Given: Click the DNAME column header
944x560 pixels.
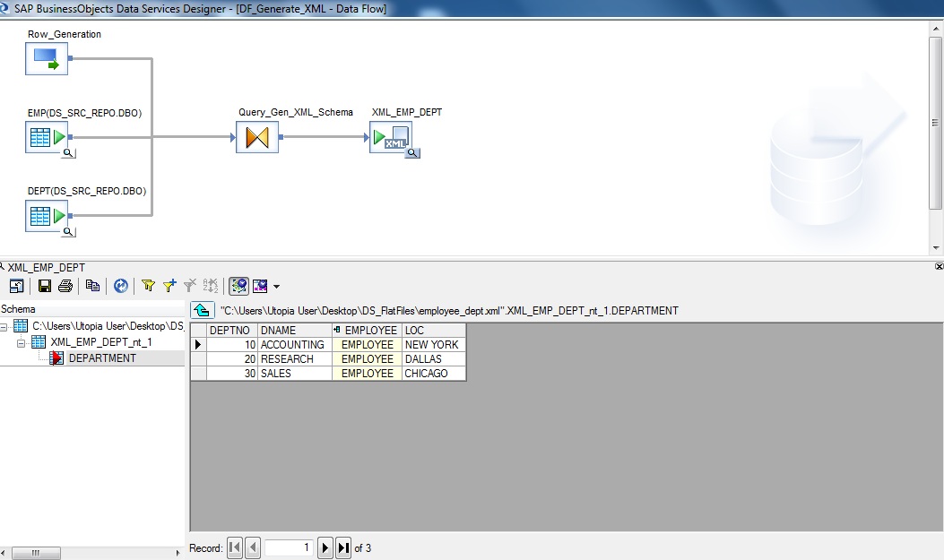Looking at the screenshot, I should (x=295, y=331).
